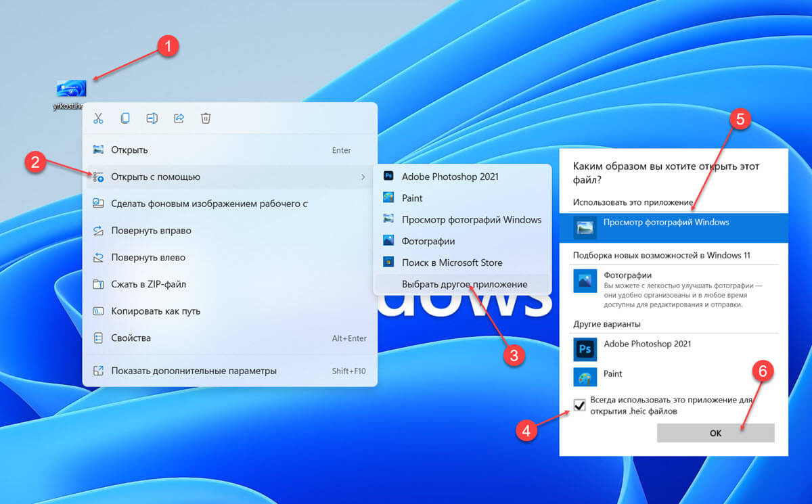Select Paint in the dialog list
The image size is (812, 504).
(x=674, y=376)
